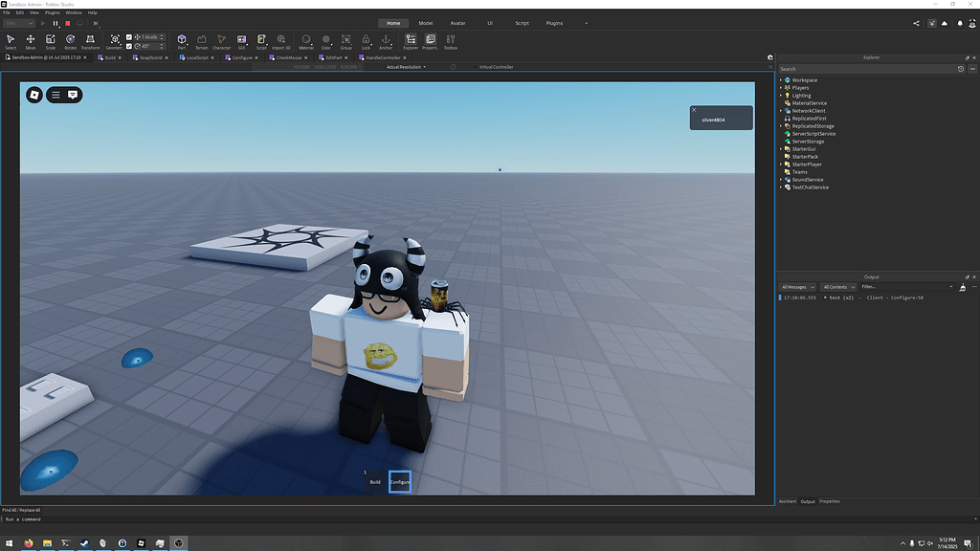Open the All Messages dropdown in Output

(798, 286)
